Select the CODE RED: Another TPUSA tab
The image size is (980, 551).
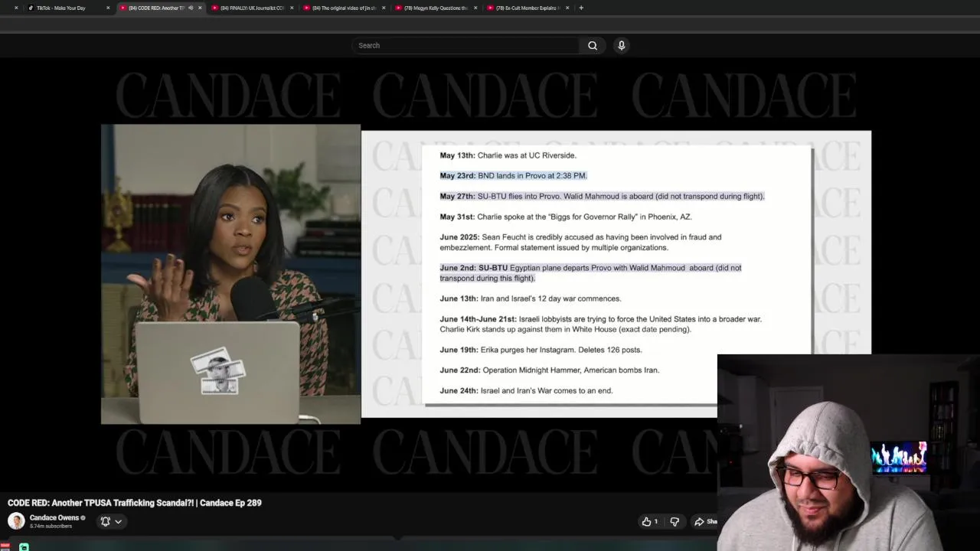pyautogui.click(x=161, y=8)
